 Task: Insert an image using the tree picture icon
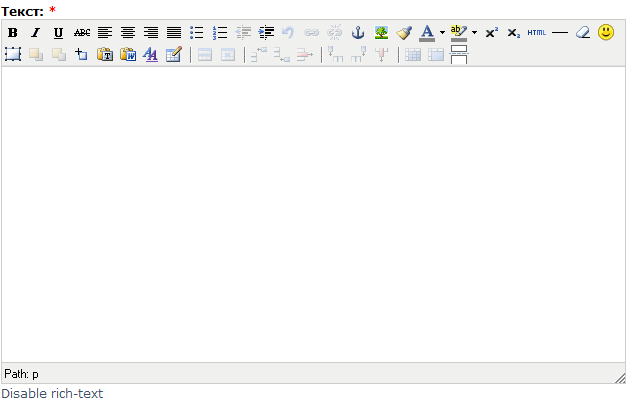[381, 32]
